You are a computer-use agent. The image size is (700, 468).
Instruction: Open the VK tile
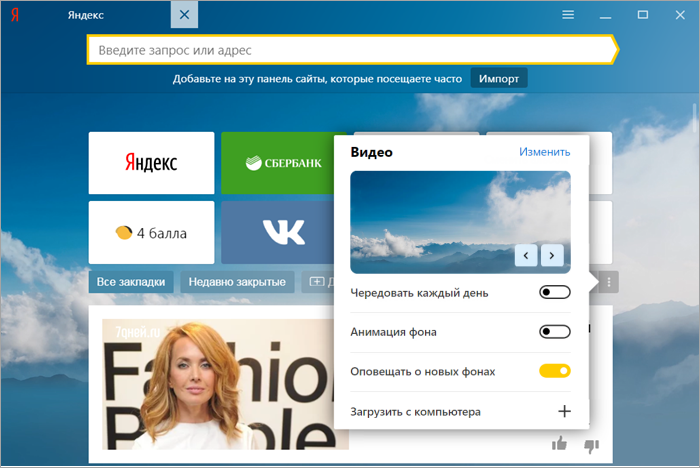(278, 232)
